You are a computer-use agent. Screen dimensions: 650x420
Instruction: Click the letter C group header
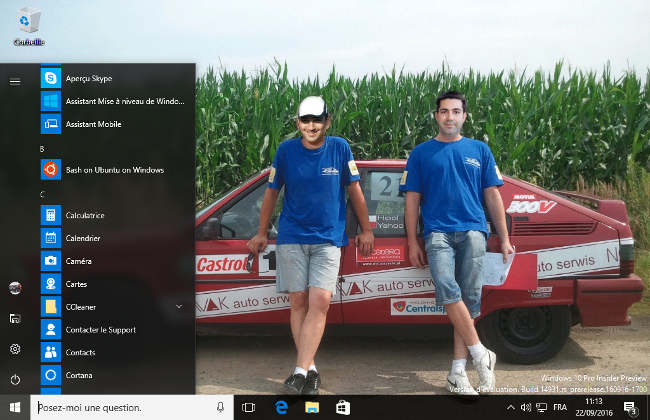[x=43, y=193]
